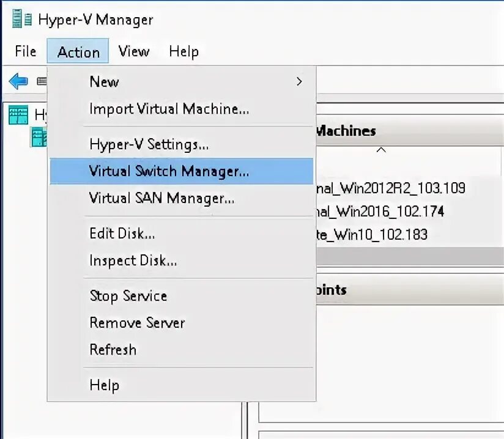Expand the New submenu
The height and width of the screenshot is (439, 504).
(x=182, y=82)
